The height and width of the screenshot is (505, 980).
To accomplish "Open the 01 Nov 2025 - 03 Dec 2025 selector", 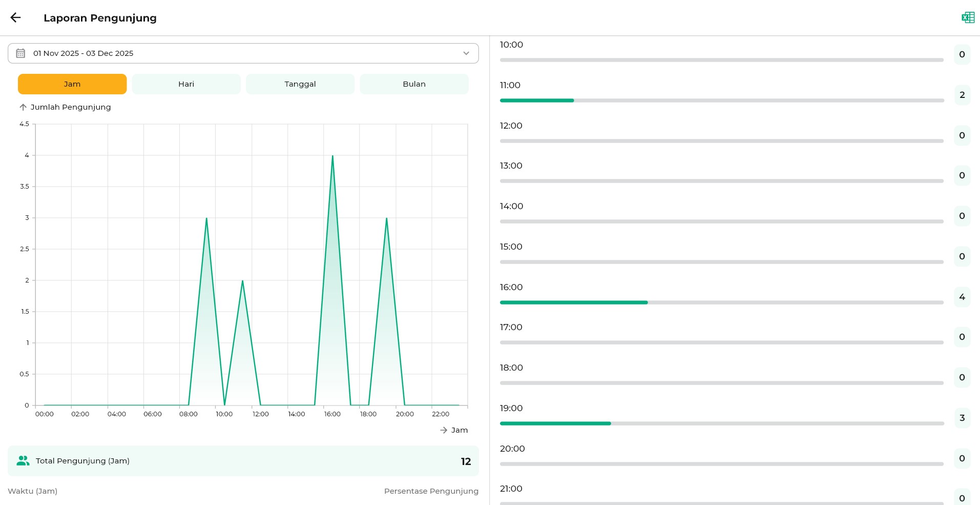I will point(243,53).
